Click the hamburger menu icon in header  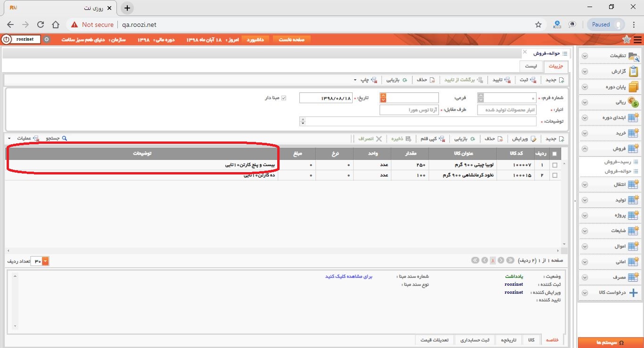pos(638,40)
